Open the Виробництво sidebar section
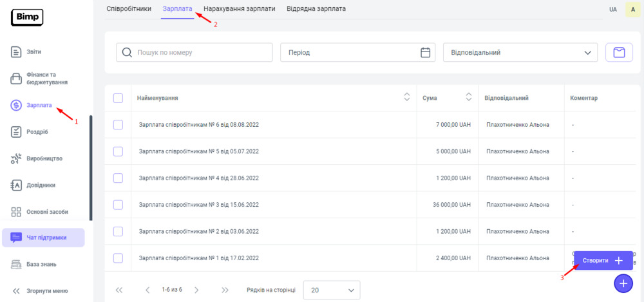Screen dimensions: 644x302 pos(44,158)
